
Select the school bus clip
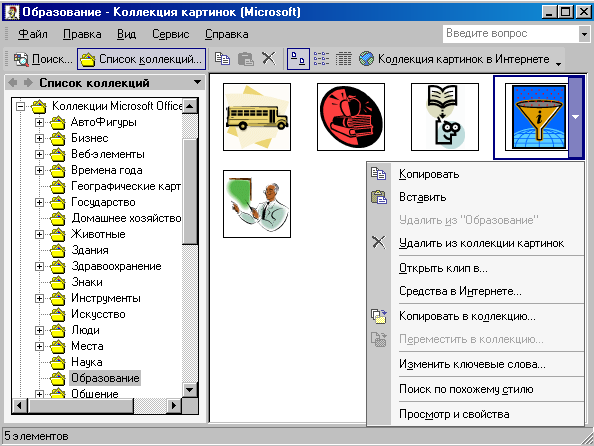[x=257, y=117]
